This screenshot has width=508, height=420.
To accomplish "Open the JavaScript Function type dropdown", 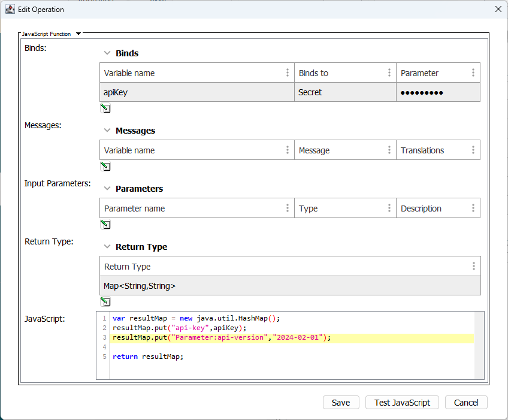I will (x=78, y=34).
